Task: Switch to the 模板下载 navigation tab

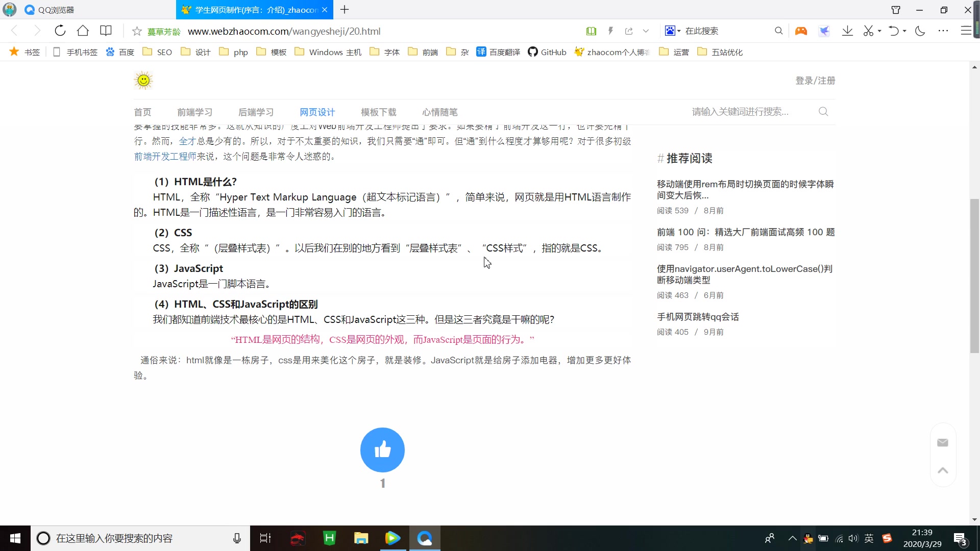Action: tap(378, 112)
